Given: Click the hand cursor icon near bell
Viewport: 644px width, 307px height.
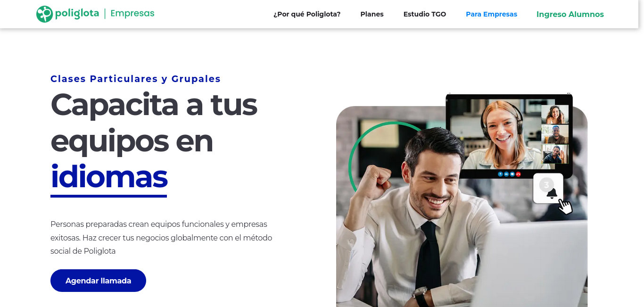Looking at the screenshot, I should [x=565, y=207].
